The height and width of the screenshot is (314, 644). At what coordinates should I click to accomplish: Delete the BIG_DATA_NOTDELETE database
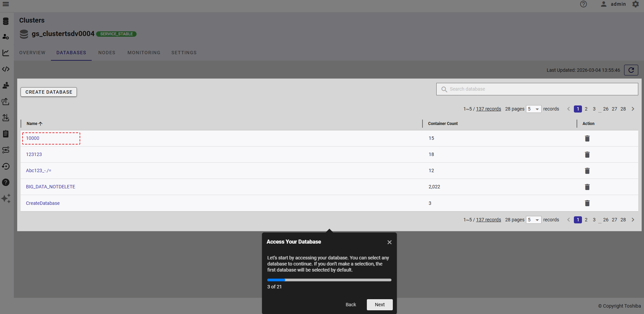point(587,187)
